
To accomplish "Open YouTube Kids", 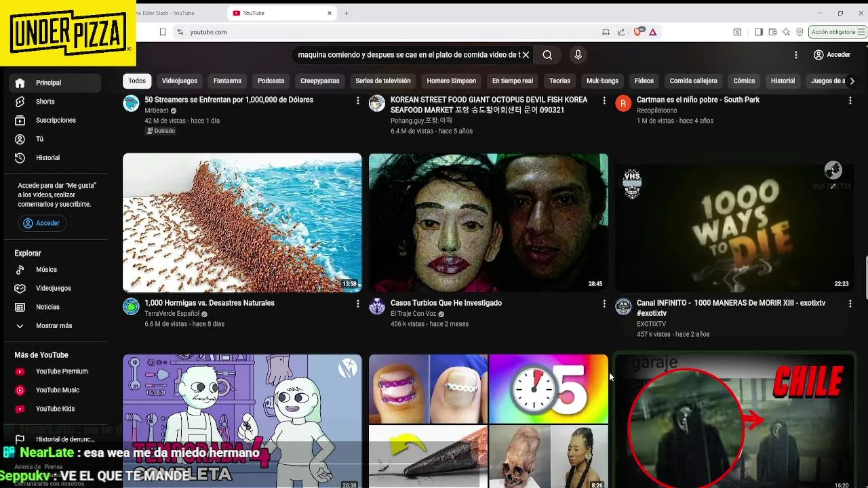I will pos(54,409).
